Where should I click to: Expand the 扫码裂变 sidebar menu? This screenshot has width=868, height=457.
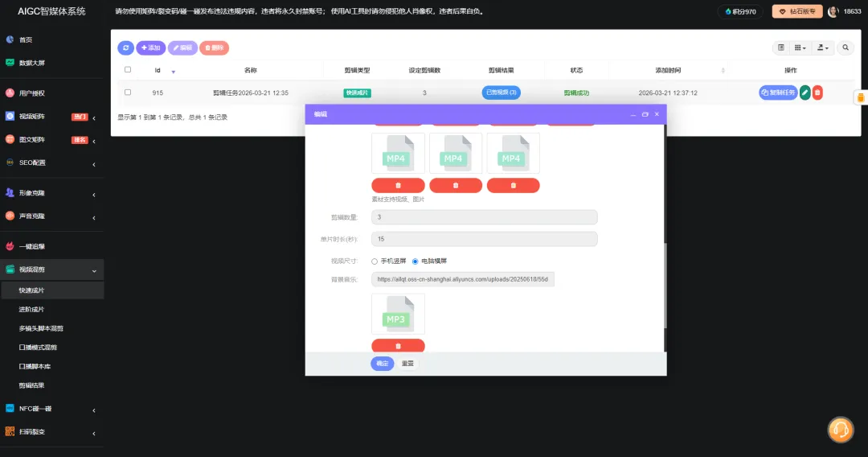coord(52,432)
